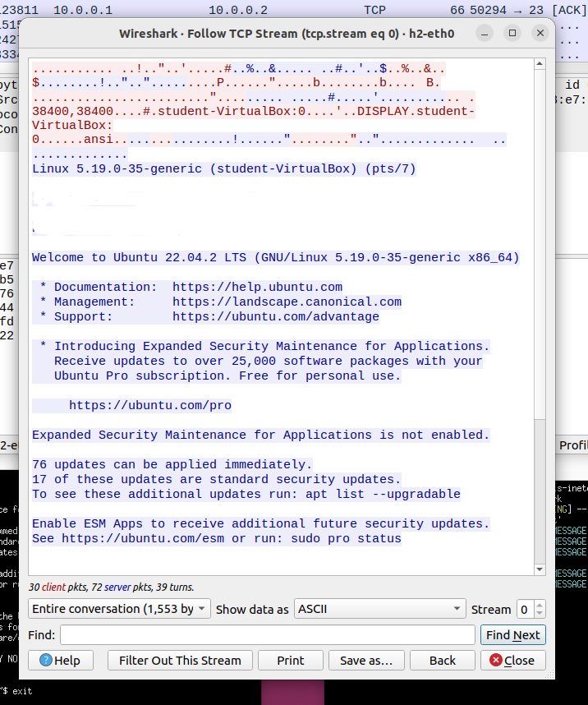Click 'Enable ESM Apps' line
The image size is (588, 705).
point(260,523)
